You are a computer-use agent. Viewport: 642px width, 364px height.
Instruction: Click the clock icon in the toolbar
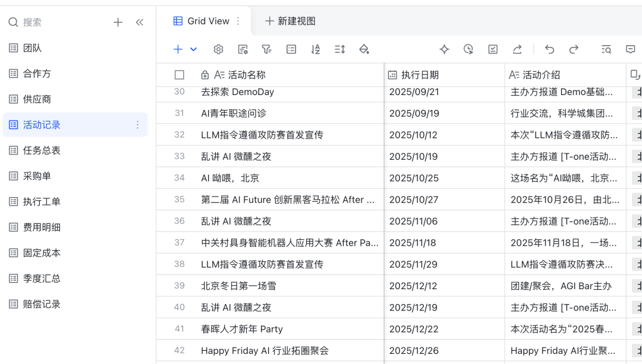click(468, 49)
